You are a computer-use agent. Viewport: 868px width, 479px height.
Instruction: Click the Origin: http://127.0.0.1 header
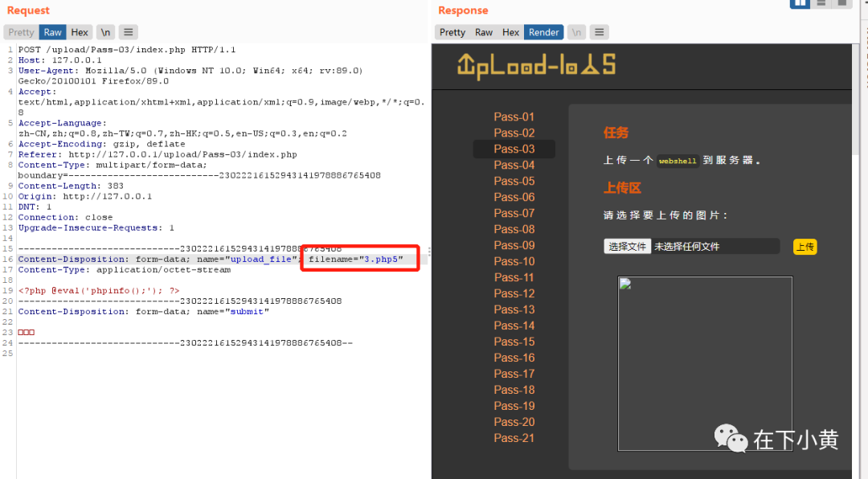tap(84, 197)
